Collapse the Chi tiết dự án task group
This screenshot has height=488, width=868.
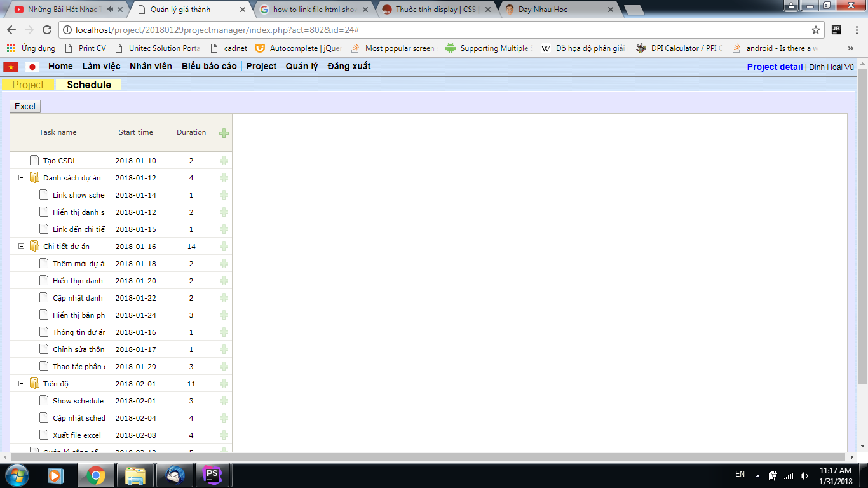[x=21, y=247]
